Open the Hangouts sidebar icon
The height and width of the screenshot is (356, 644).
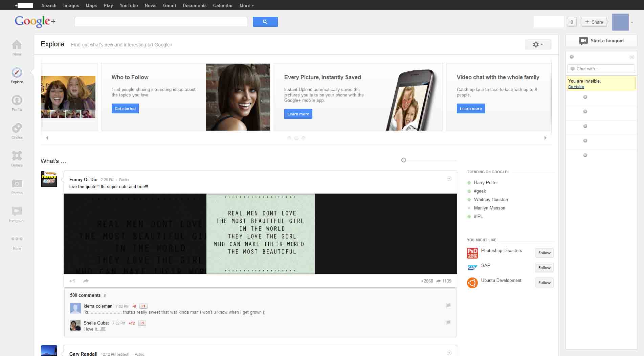click(17, 211)
